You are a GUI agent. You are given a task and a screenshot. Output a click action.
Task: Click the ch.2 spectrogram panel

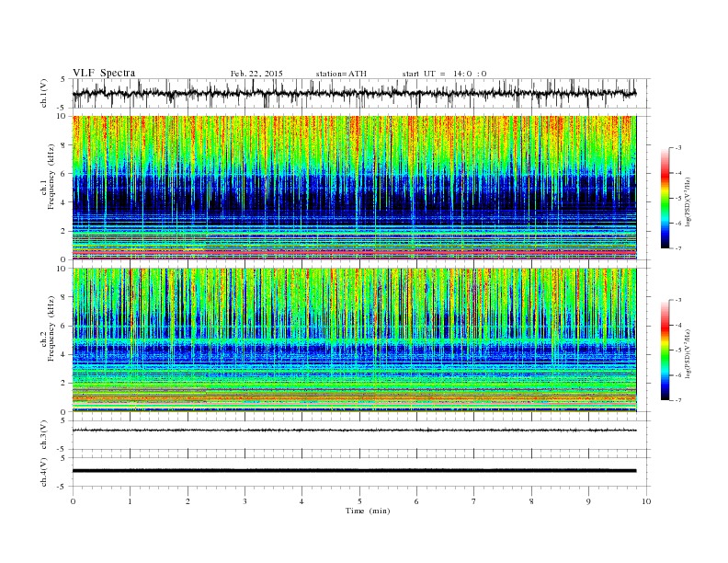[355, 339]
